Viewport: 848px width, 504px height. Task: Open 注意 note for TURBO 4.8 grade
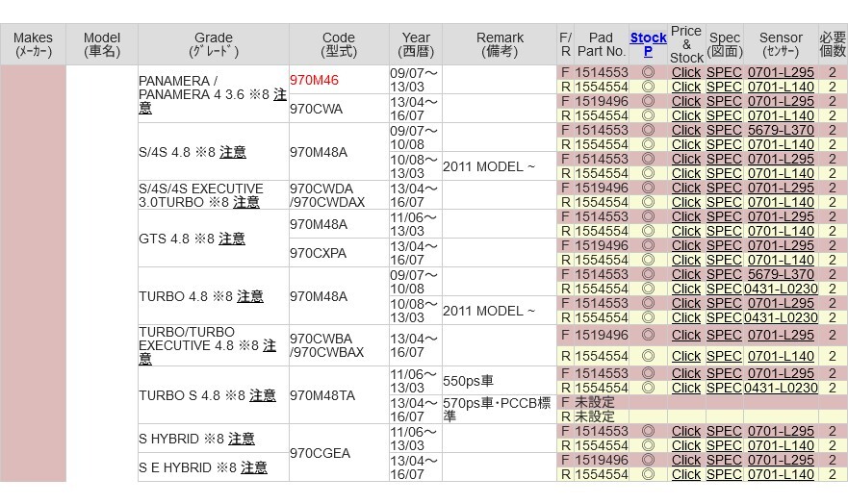[250, 296]
